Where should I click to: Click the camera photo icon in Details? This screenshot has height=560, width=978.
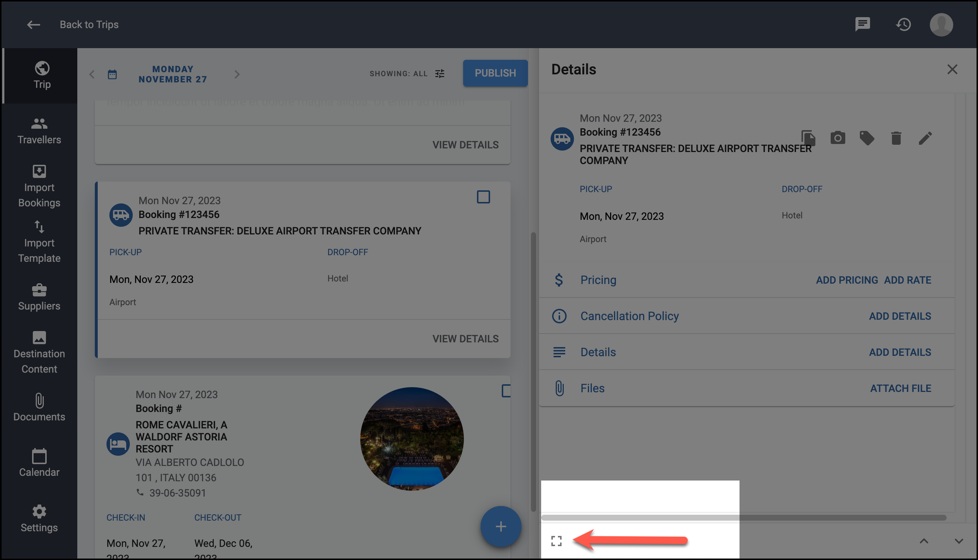coord(838,138)
